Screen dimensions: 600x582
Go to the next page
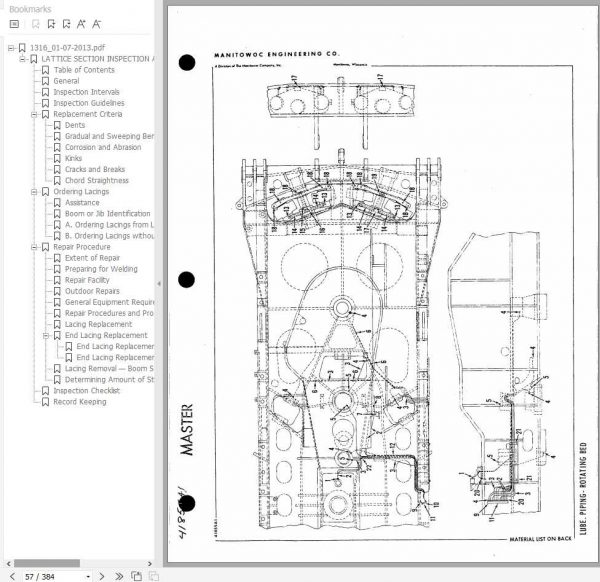(x=102, y=576)
